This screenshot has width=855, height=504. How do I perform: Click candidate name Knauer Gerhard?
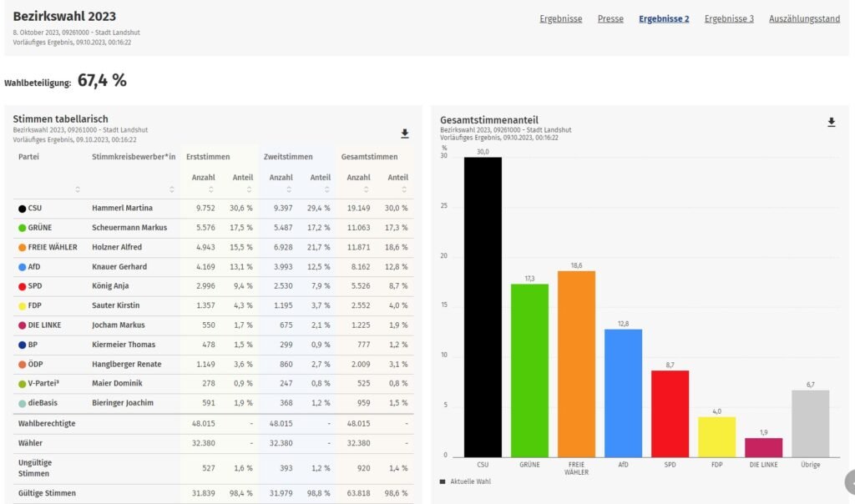[119, 267]
